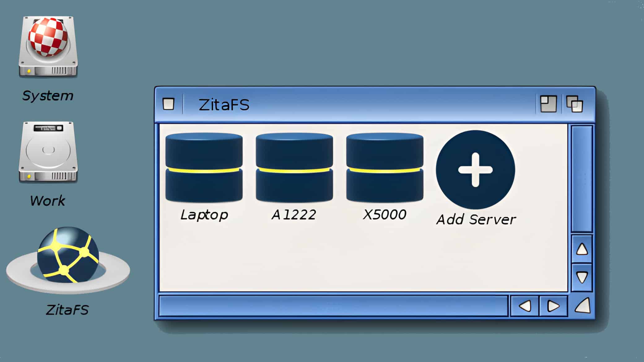644x362 pixels.
Task: Click the window resize corner gadget
Action: point(582,306)
